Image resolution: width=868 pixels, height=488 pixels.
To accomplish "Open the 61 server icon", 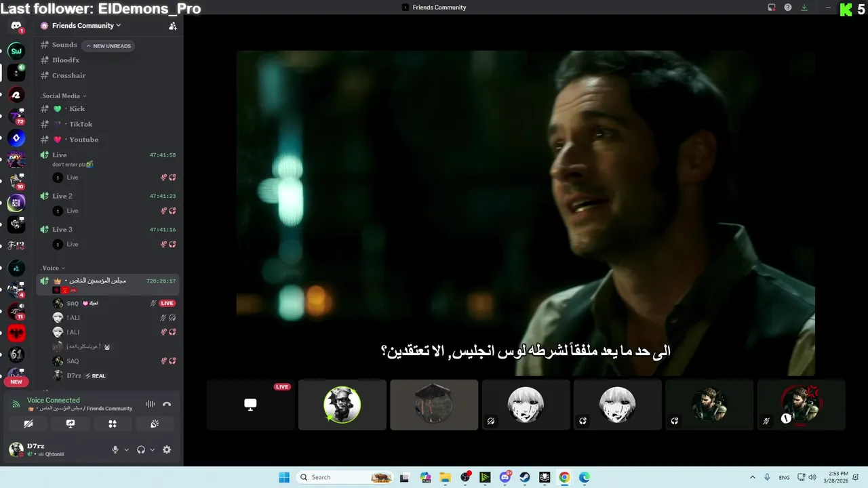I will (x=16, y=354).
